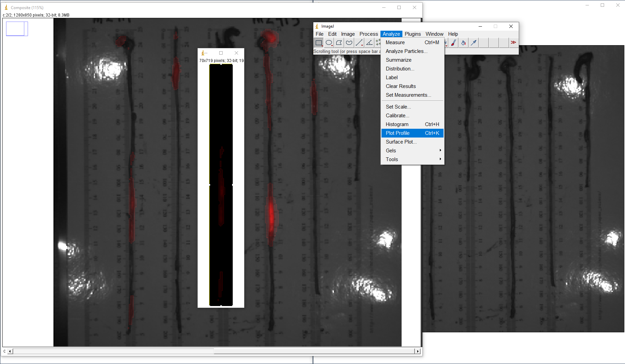Select the Angle tool
Viewport: 625px width, 364px height.
pyautogui.click(x=369, y=43)
